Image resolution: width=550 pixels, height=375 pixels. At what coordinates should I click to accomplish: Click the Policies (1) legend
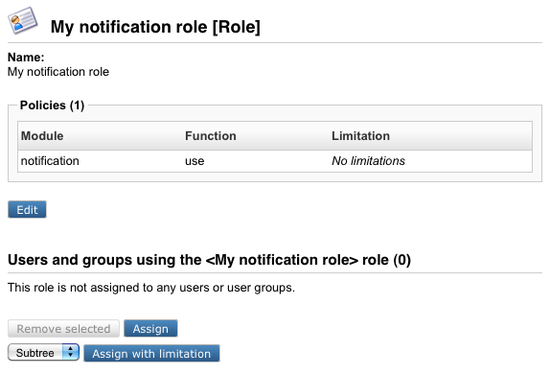52,105
